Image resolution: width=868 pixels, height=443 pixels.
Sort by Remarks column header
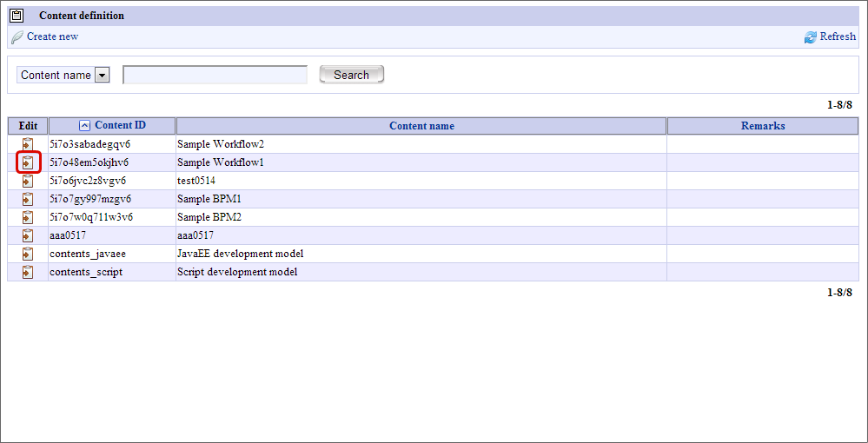[x=763, y=126]
